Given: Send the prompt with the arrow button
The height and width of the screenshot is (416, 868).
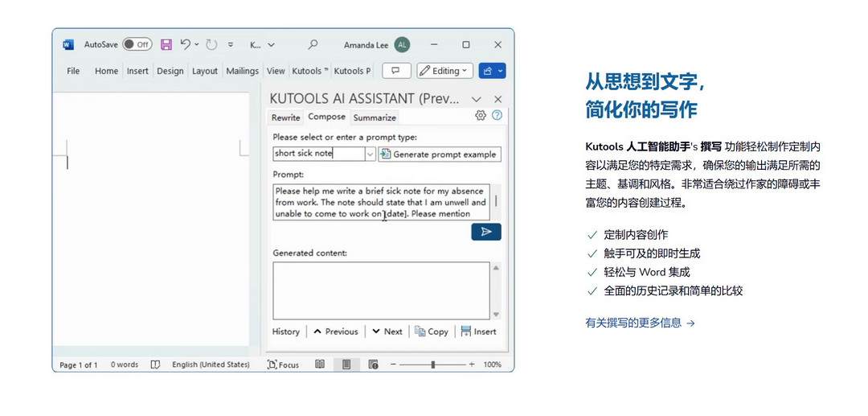Looking at the screenshot, I should (x=486, y=232).
